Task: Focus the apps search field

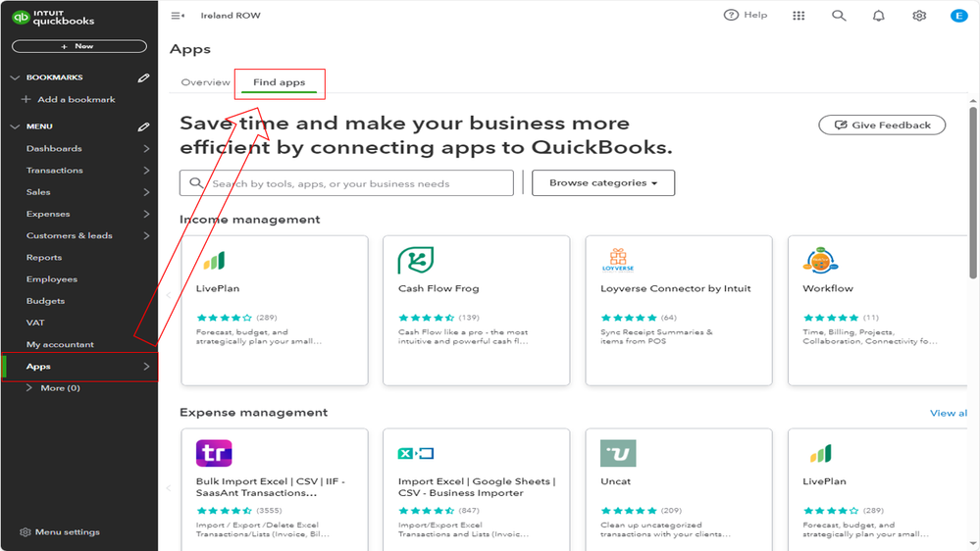Action: (x=353, y=183)
